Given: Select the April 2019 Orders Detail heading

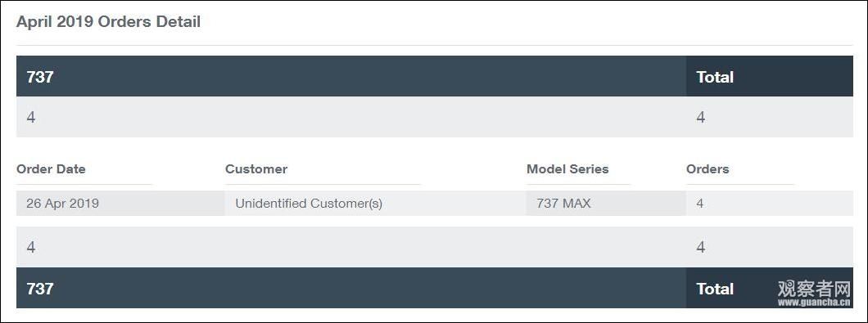Looking at the screenshot, I should (x=108, y=22).
